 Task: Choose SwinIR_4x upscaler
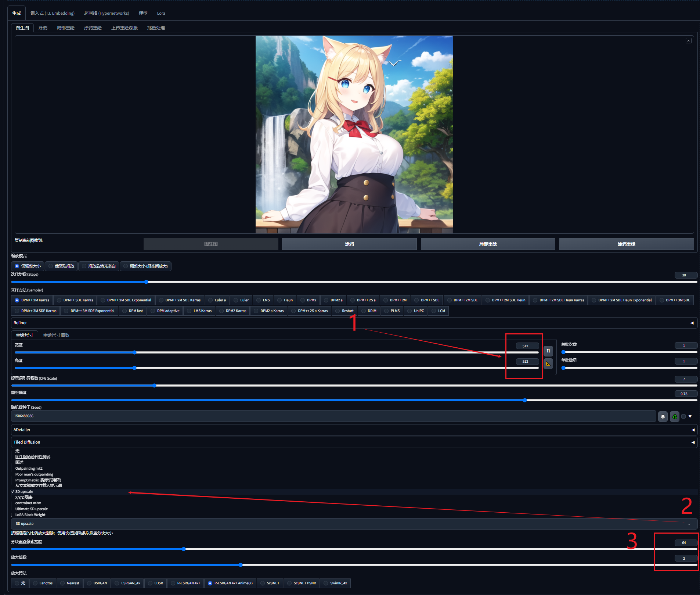tap(335, 583)
